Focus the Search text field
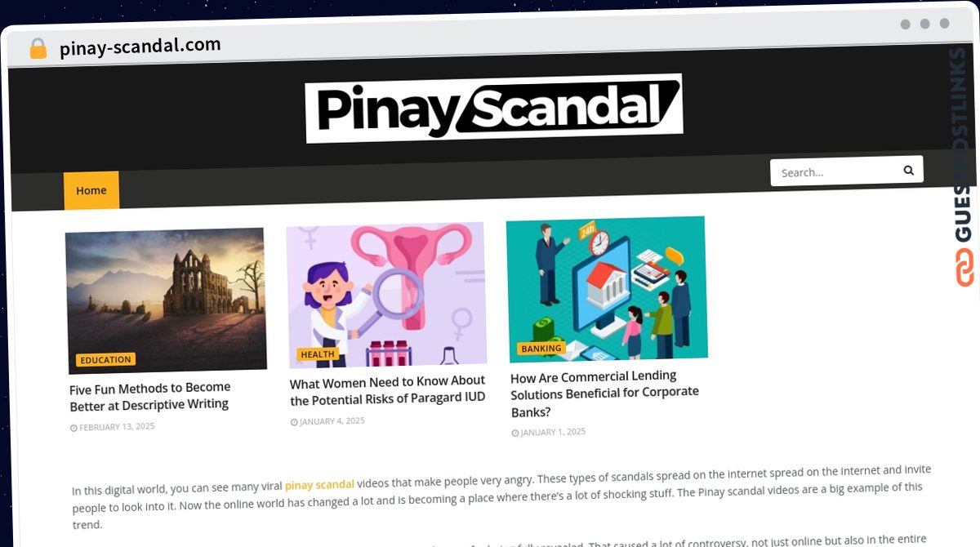This screenshot has height=547, width=980. point(835,171)
